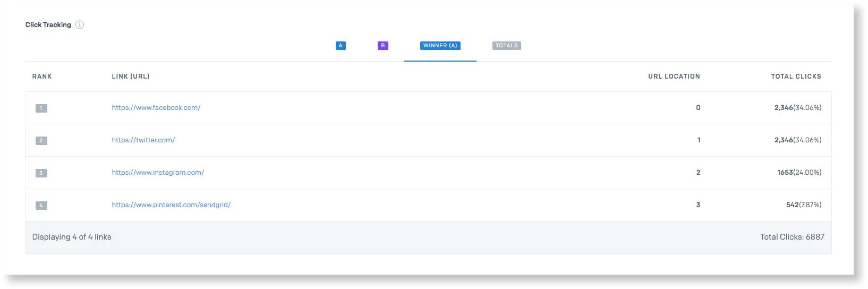Click the LINK (URL) column header
The image size is (868, 289).
tap(131, 76)
